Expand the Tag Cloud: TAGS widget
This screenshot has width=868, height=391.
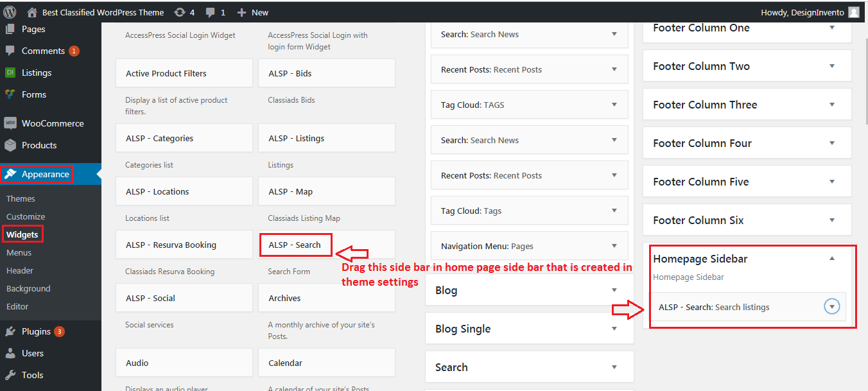(614, 105)
